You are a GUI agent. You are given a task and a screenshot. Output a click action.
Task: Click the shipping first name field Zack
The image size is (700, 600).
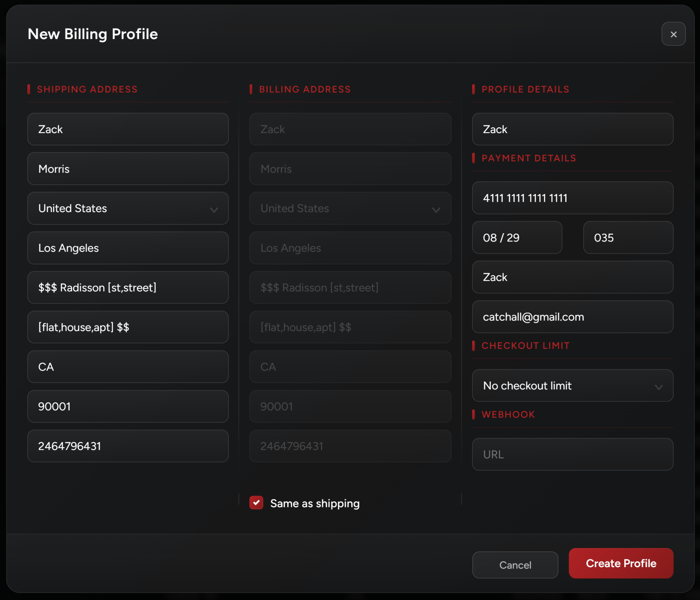(x=128, y=129)
